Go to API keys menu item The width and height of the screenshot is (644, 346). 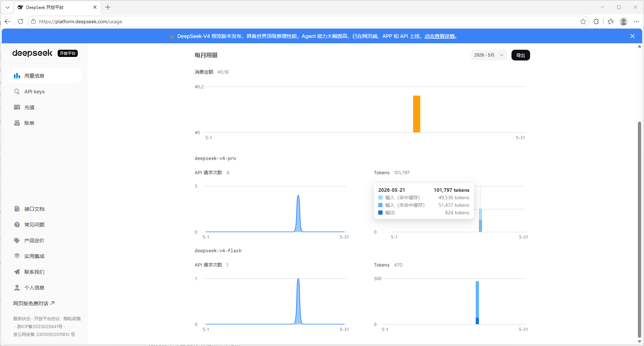pos(45,92)
